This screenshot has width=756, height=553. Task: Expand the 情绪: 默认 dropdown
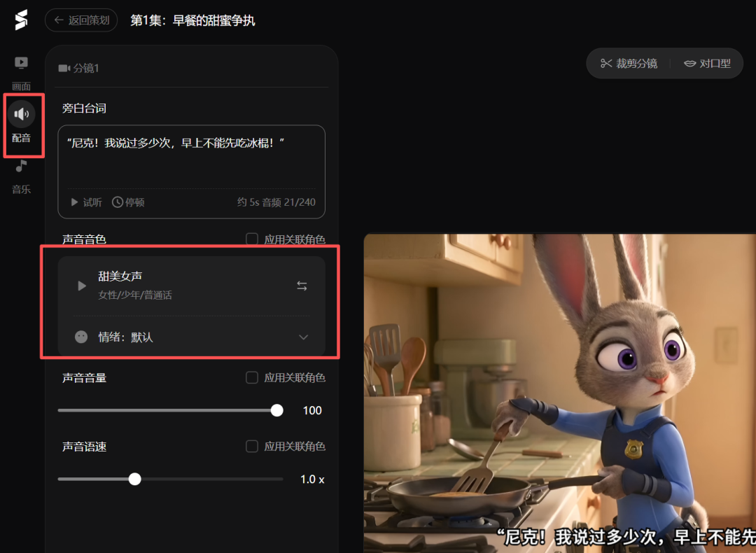[303, 337]
